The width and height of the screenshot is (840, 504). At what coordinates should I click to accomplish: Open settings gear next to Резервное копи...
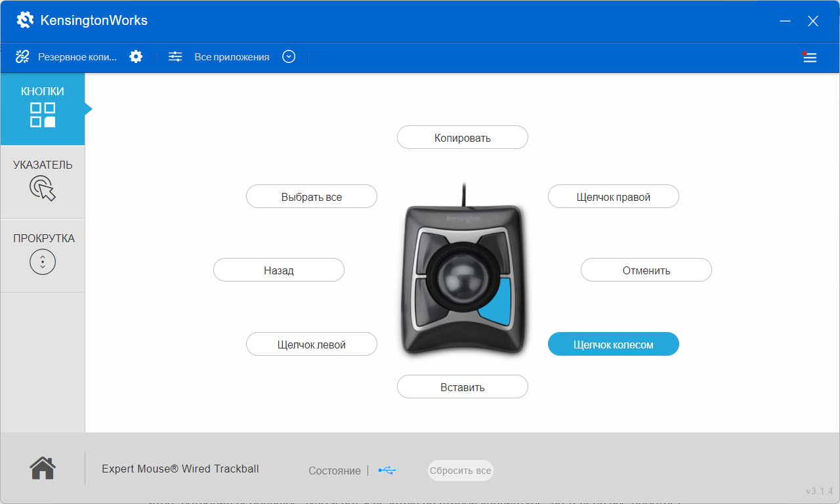tap(136, 56)
